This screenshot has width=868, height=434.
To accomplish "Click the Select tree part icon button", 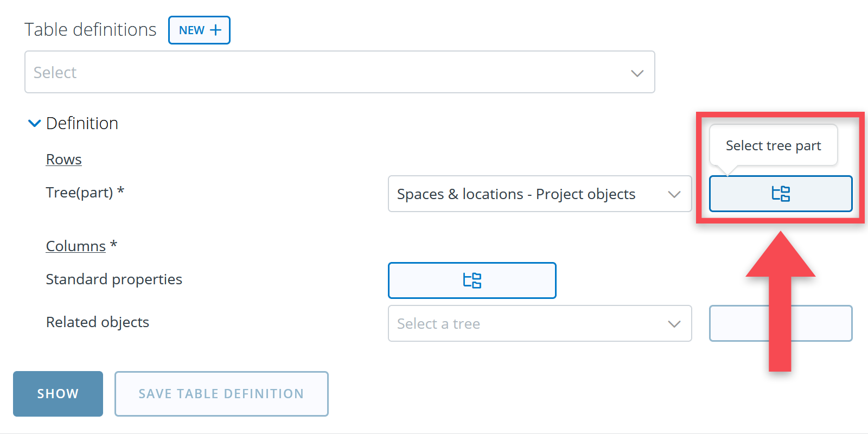I will click(x=781, y=194).
